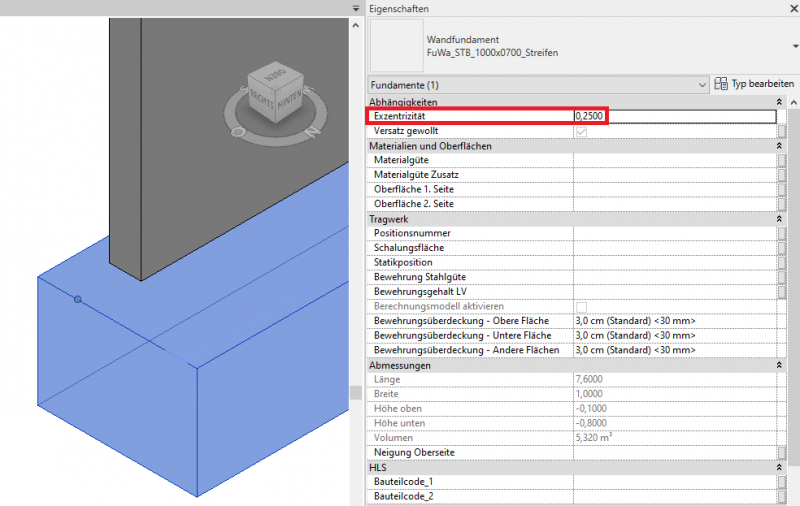Select Bewehrungsüberdeckung - Obere Fläche value
The width and height of the screenshot is (800, 506).
[674, 321]
